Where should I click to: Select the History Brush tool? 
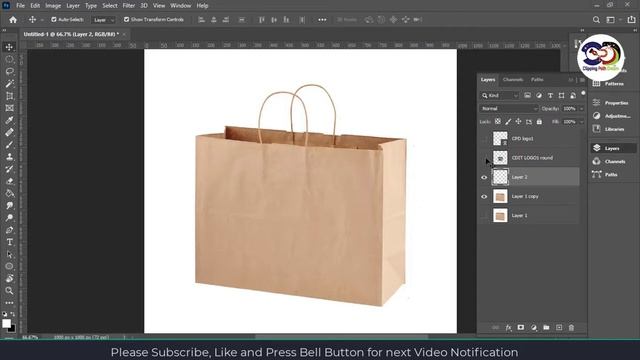pos(9,169)
